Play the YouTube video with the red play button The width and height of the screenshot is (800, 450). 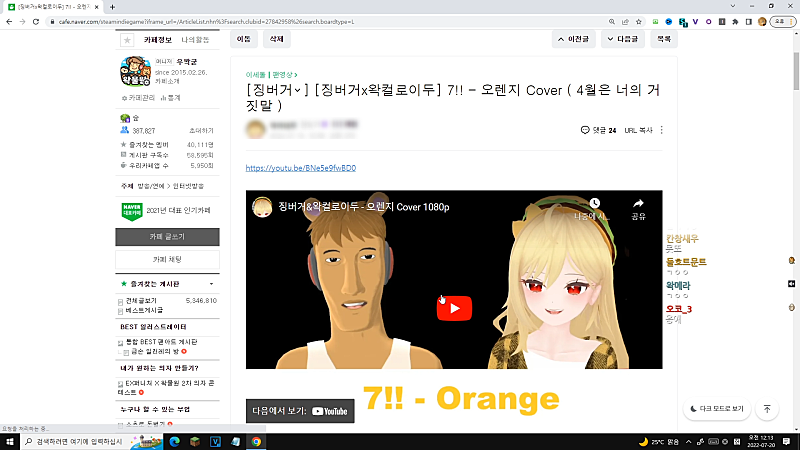click(454, 308)
